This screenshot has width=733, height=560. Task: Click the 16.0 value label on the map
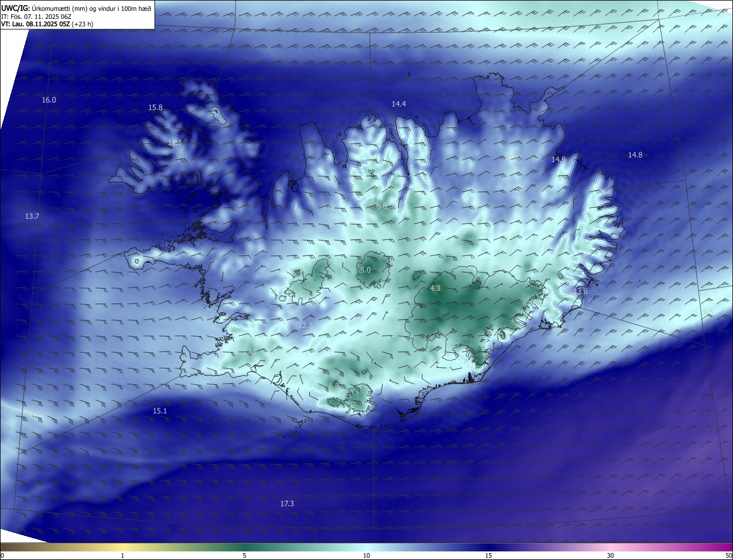(49, 100)
